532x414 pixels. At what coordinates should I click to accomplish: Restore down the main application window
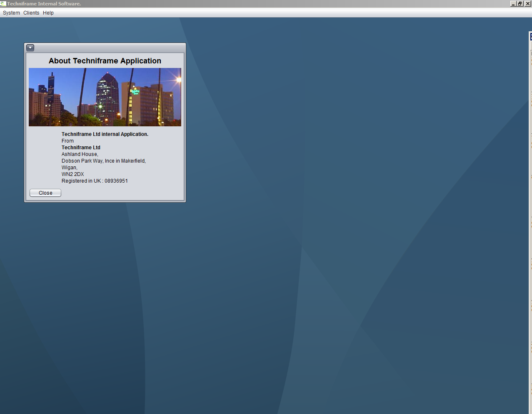520,3
